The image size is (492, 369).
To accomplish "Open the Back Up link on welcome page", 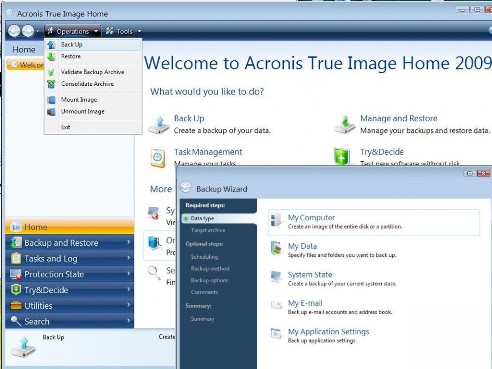I will pos(189,118).
